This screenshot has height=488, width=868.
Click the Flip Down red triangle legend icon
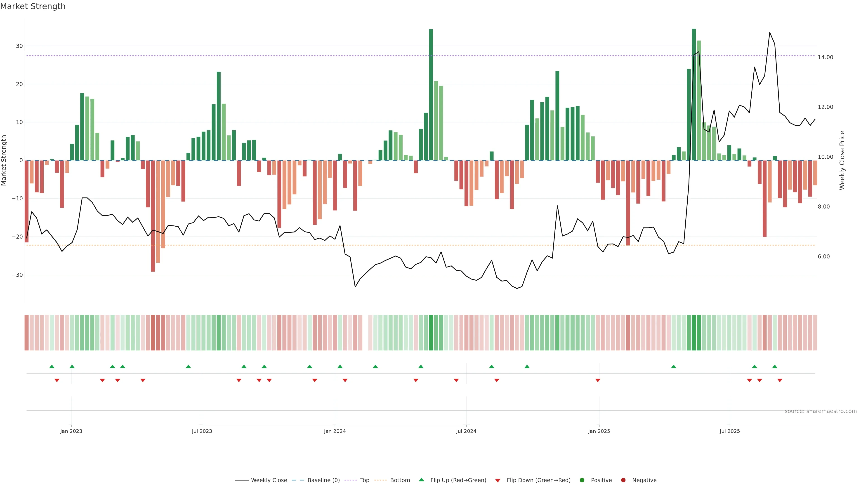point(498,480)
